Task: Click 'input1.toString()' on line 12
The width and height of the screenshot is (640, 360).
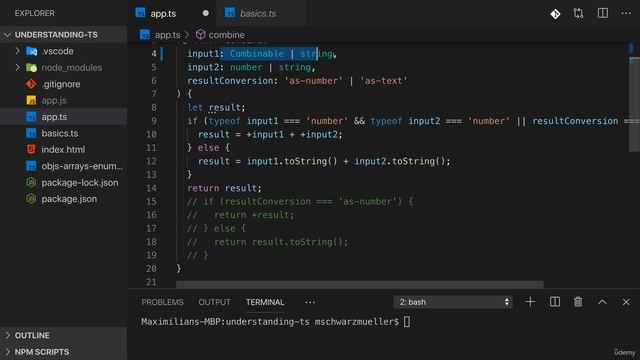Action: pos(292,161)
